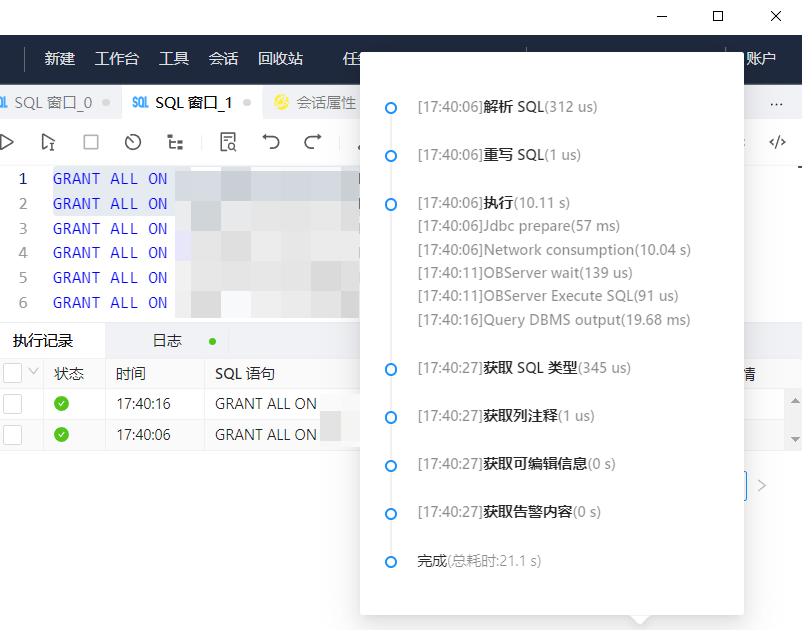Click the OBServer wait(139 us) line
The height and width of the screenshot is (630, 802).
tap(525, 273)
